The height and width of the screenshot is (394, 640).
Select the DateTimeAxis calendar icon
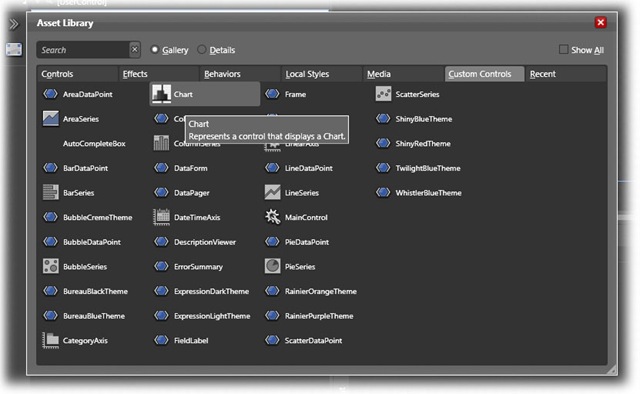pyautogui.click(x=161, y=217)
